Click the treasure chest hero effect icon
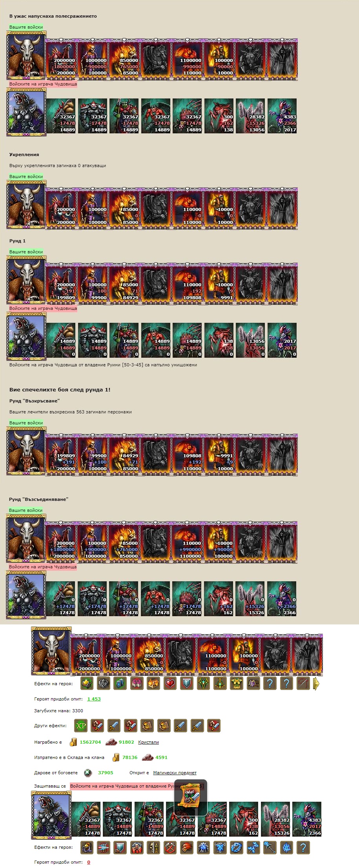 pos(153,684)
